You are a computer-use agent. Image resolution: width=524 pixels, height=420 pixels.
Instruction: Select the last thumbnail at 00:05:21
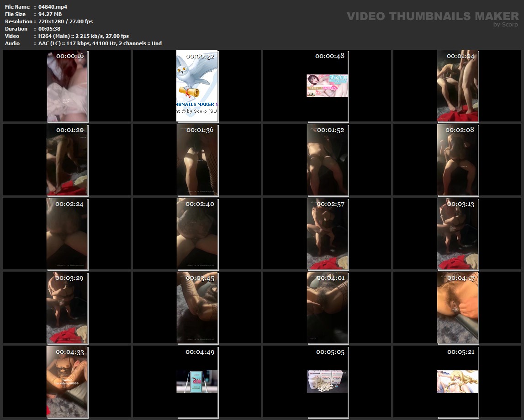coord(457,382)
